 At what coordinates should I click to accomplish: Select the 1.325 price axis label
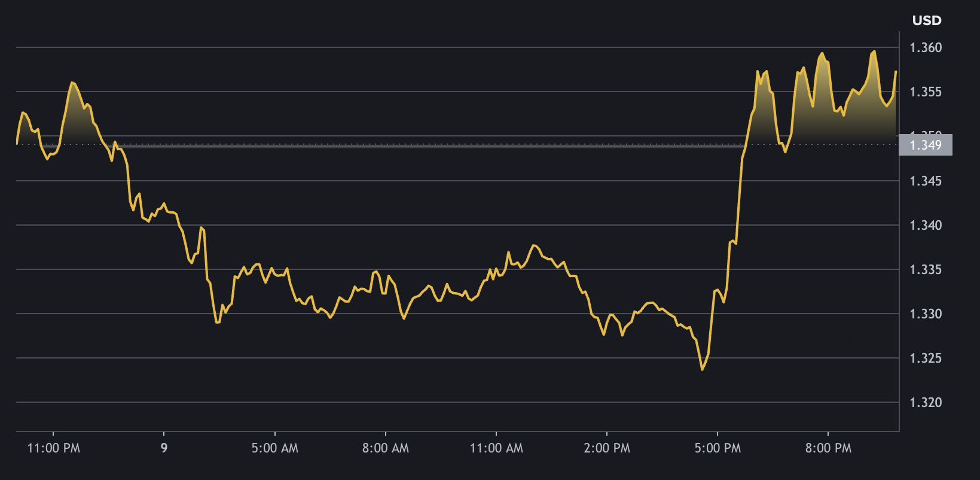coord(925,358)
